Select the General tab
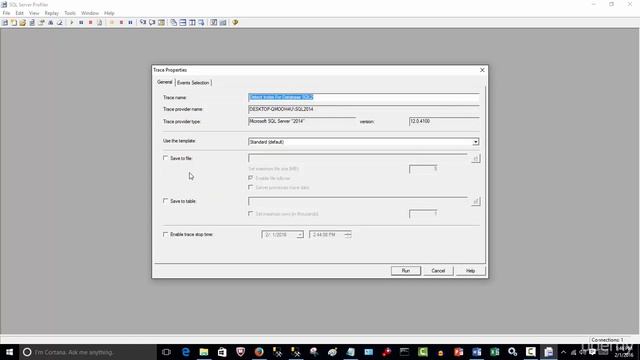 (165, 82)
